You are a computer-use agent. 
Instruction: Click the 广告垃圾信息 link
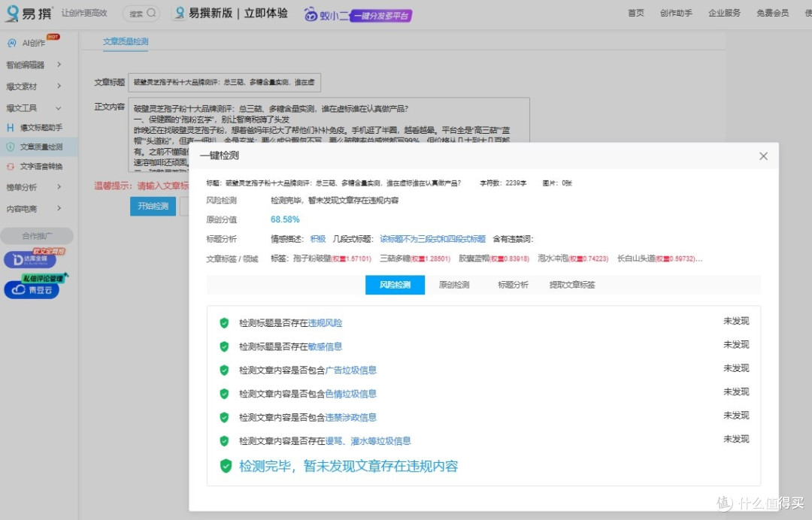[x=350, y=370]
